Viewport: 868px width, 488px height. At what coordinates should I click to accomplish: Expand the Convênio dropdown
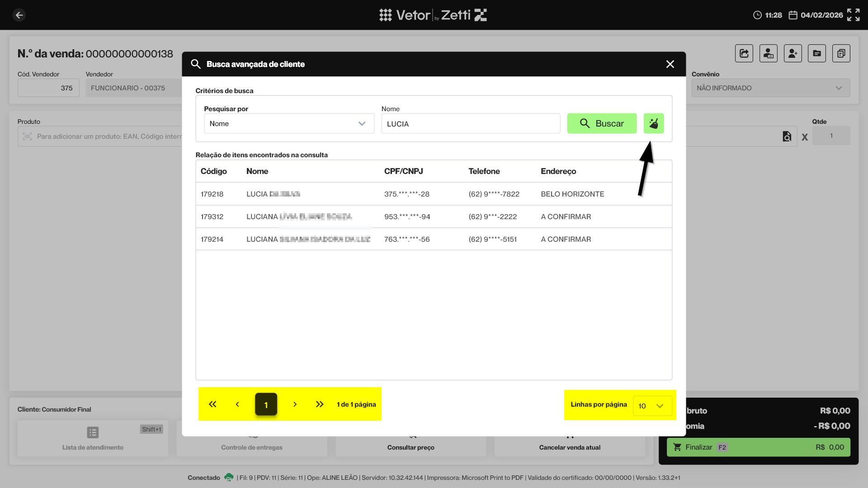click(x=770, y=88)
